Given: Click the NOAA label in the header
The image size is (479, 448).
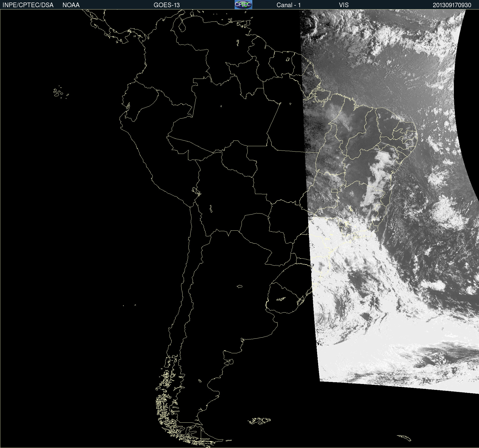Looking at the screenshot, I should click(71, 5).
